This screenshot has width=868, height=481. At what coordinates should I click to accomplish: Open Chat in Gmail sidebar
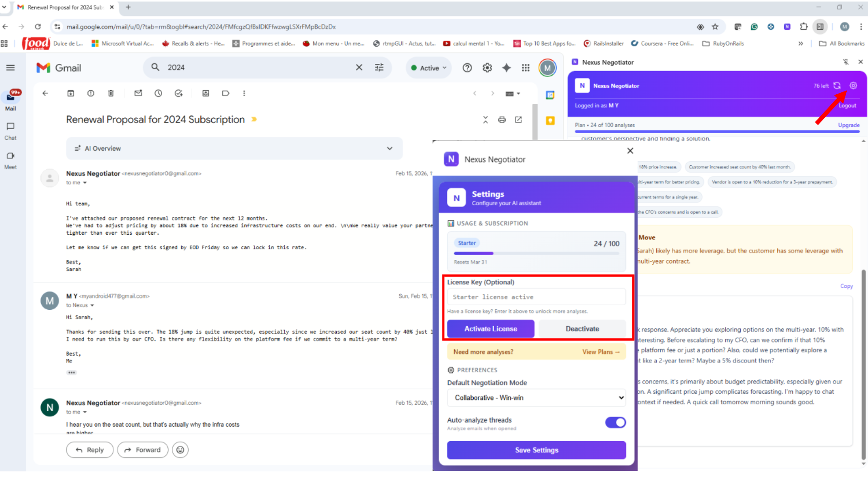tap(10, 130)
